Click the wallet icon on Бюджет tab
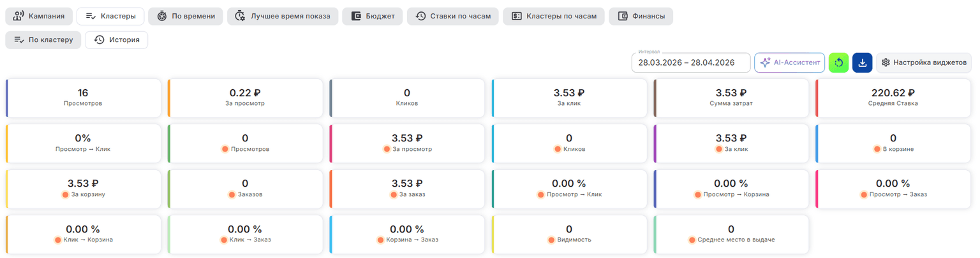 [x=356, y=16]
